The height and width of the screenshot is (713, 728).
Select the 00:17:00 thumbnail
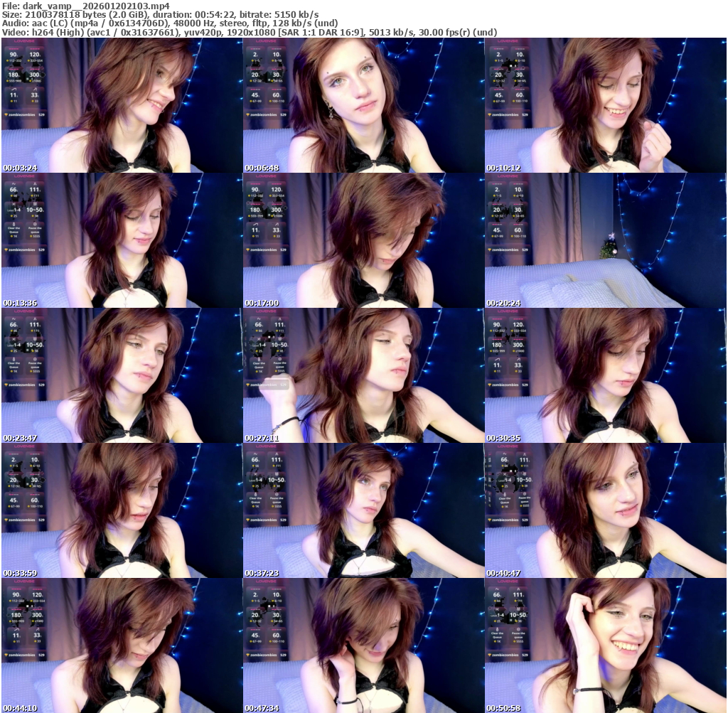pyautogui.click(x=363, y=240)
